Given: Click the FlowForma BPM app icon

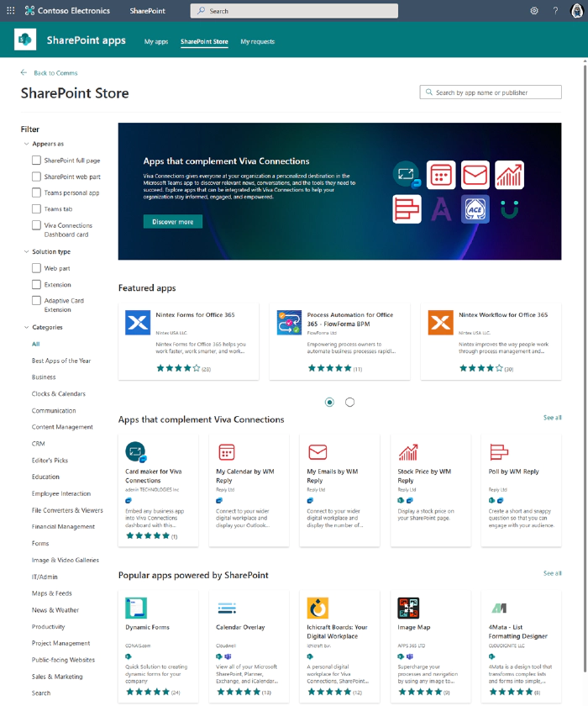Looking at the screenshot, I should [x=289, y=323].
